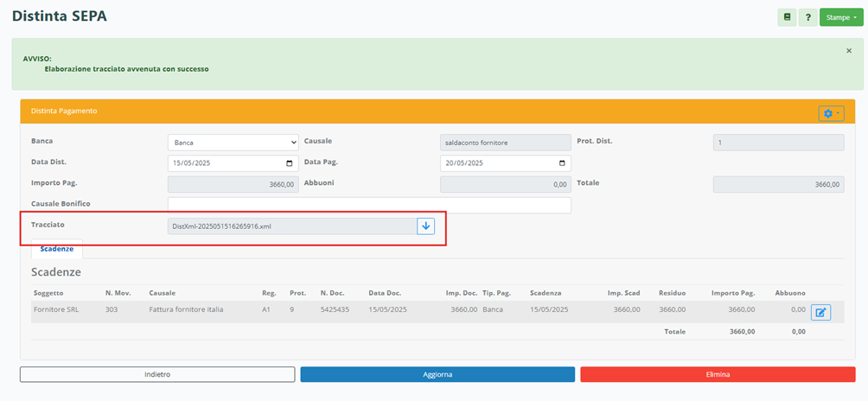The width and height of the screenshot is (868, 401).
Task: Open the Data Dist. calendar picker
Action: coord(289,163)
